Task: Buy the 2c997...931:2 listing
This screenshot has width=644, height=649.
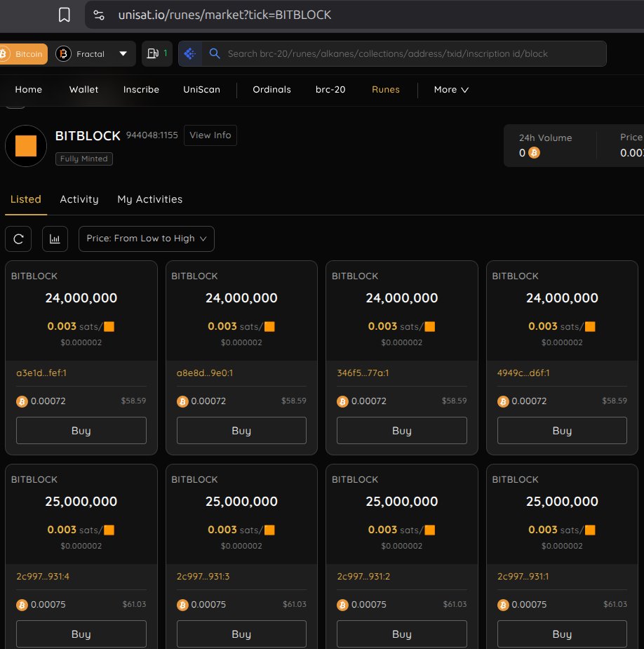Action: [x=402, y=634]
